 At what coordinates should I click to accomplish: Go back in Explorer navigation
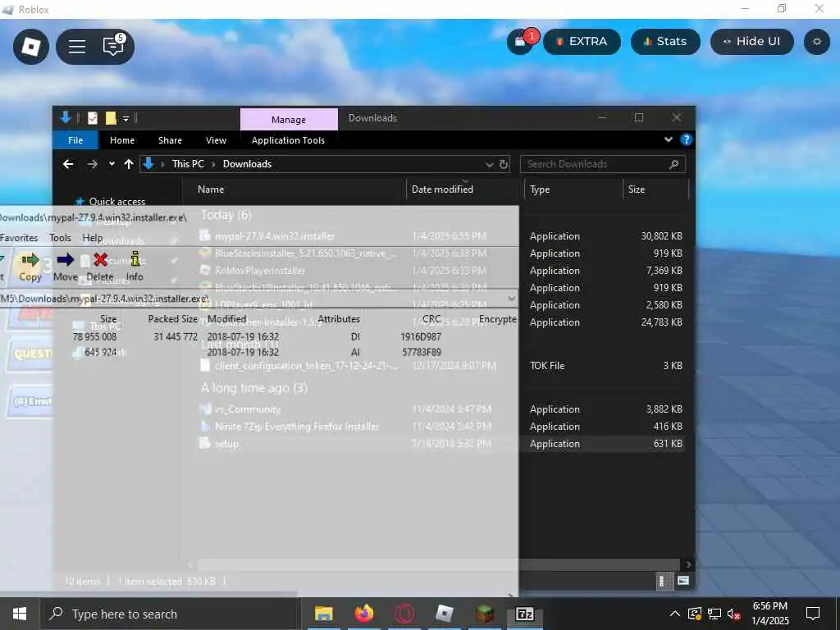click(x=68, y=164)
